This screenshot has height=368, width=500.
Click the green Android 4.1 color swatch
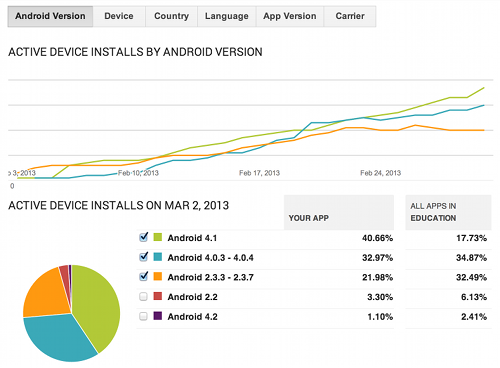[x=158, y=237]
